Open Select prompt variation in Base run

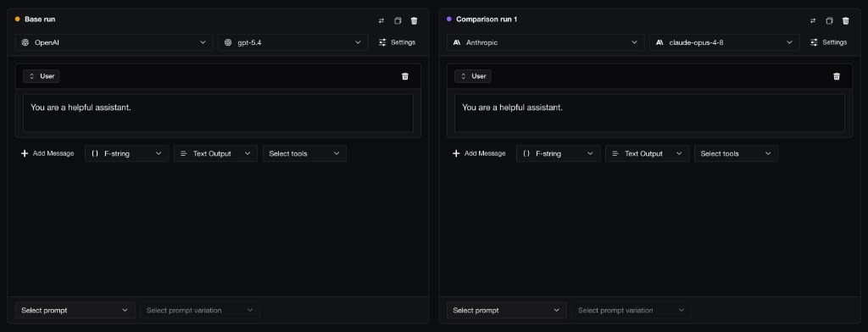coord(200,311)
